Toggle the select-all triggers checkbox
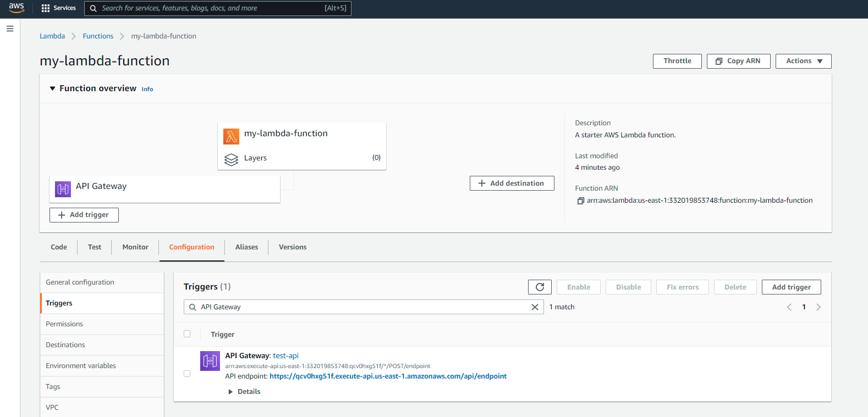 click(x=187, y=334)
